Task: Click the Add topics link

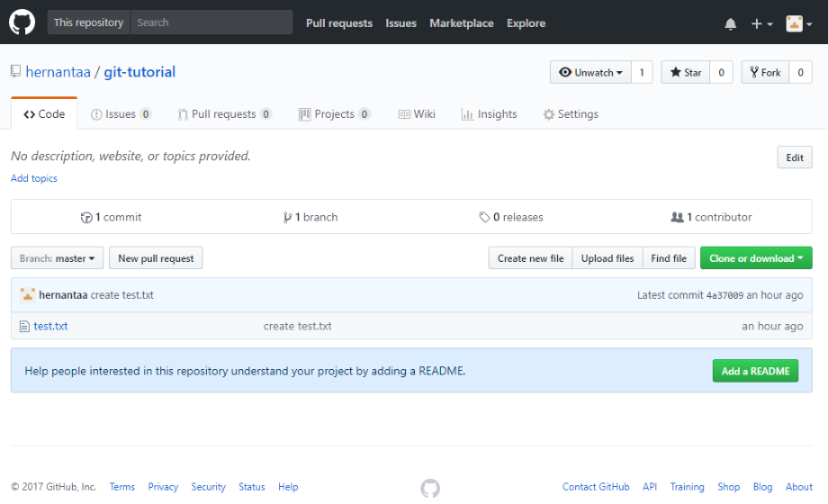Action: (x=34, y=178)
